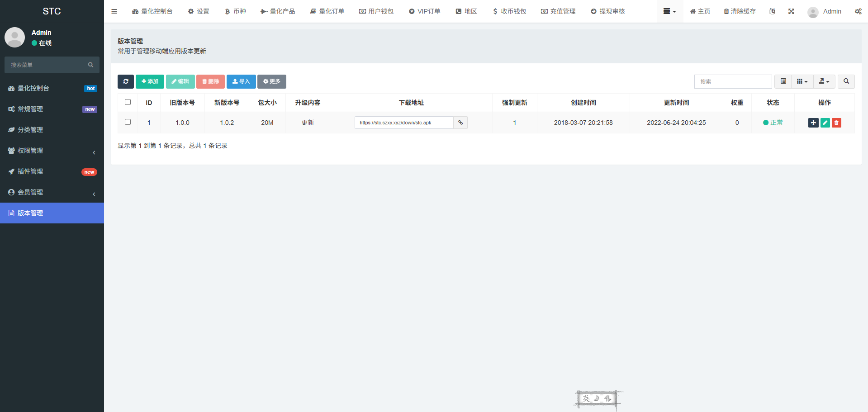Open the columns dropdown grid button

point(802,81)
